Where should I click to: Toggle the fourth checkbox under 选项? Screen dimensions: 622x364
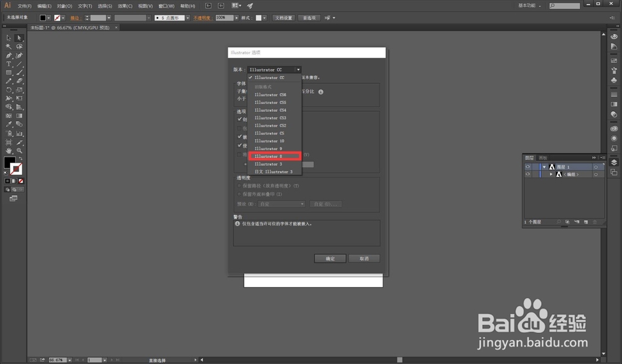(x=239, y=146)
